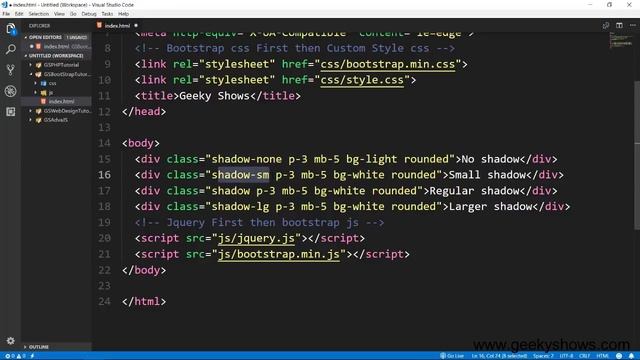Click the errors and warnings status indicator
Viewport: 640px width, 360px height.
coord(16,356)
